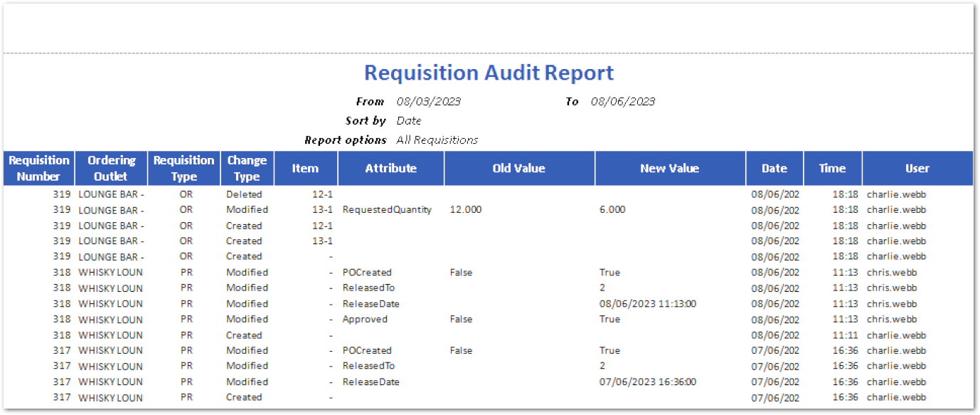
Task: Click the 'Sort by' label
Action: point(366,121)
